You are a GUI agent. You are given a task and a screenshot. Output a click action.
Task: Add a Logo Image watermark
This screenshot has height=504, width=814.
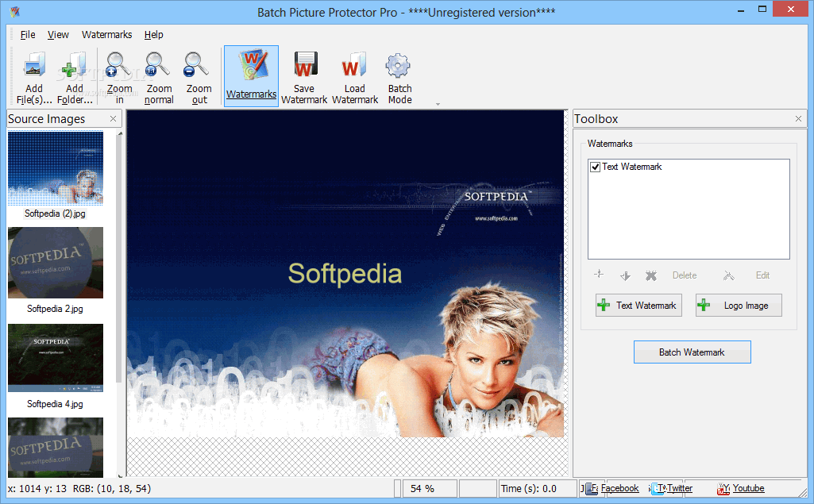tap(739, 306)
